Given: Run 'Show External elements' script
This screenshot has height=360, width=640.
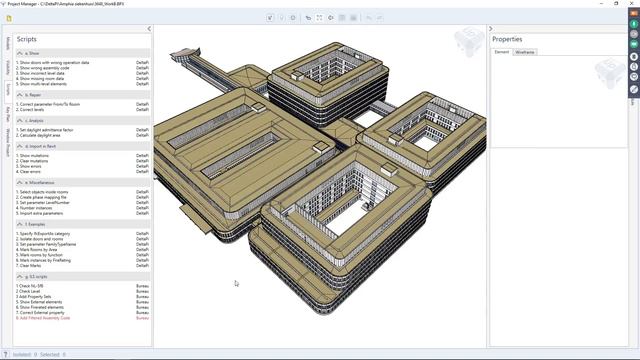Looking at the screenshot, I should (39, 302).
